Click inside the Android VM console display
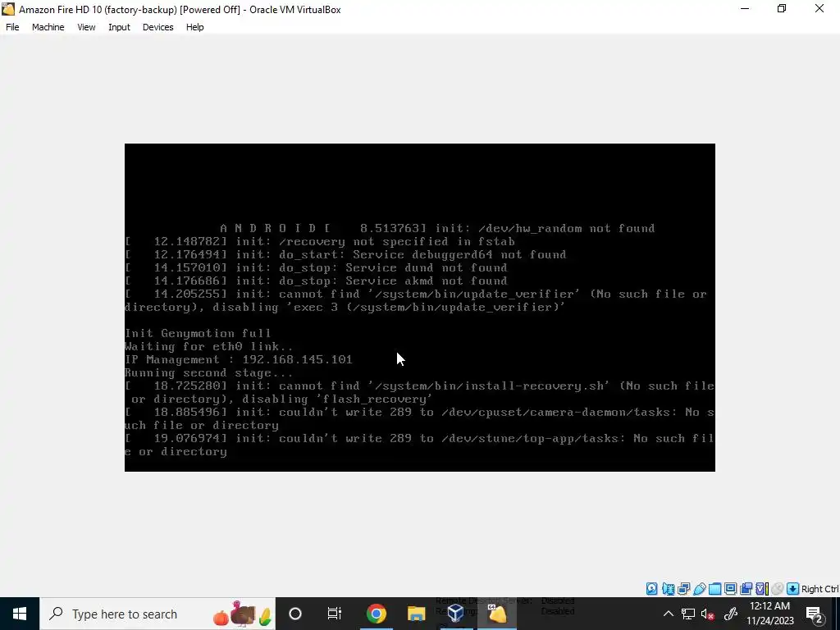Viewport: 840px width, 630px height. tap(419, 308)
